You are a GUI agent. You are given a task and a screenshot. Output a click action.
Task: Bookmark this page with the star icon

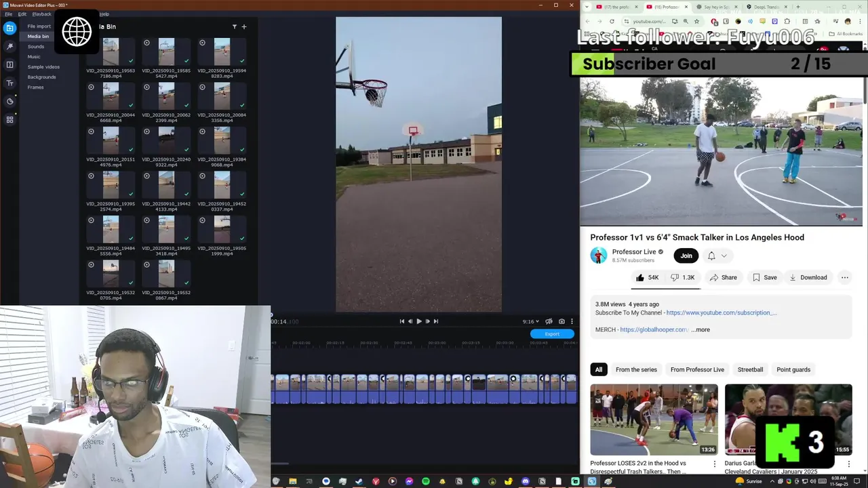[696, 21]
